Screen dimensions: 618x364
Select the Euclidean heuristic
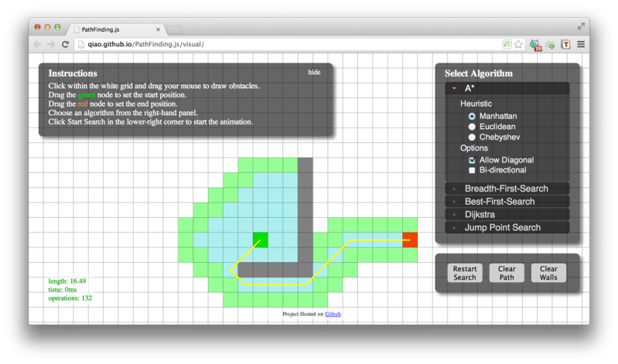(x=472, y=127)
